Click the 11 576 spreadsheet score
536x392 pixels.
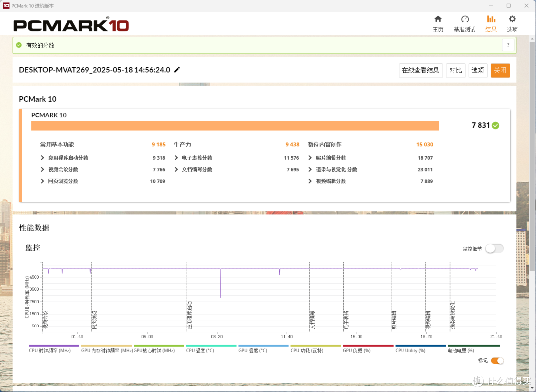pos(291,158)
